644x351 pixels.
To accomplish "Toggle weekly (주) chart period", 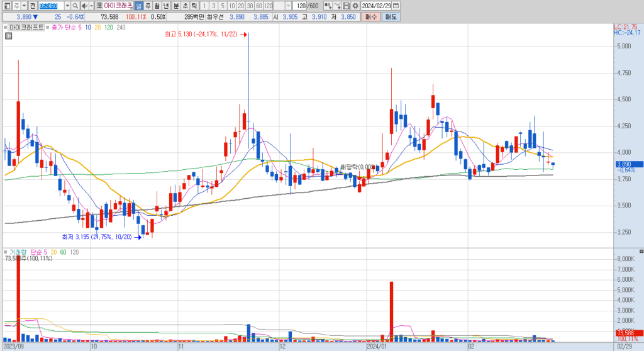I will pyautogui.click(x=148, y=6).
